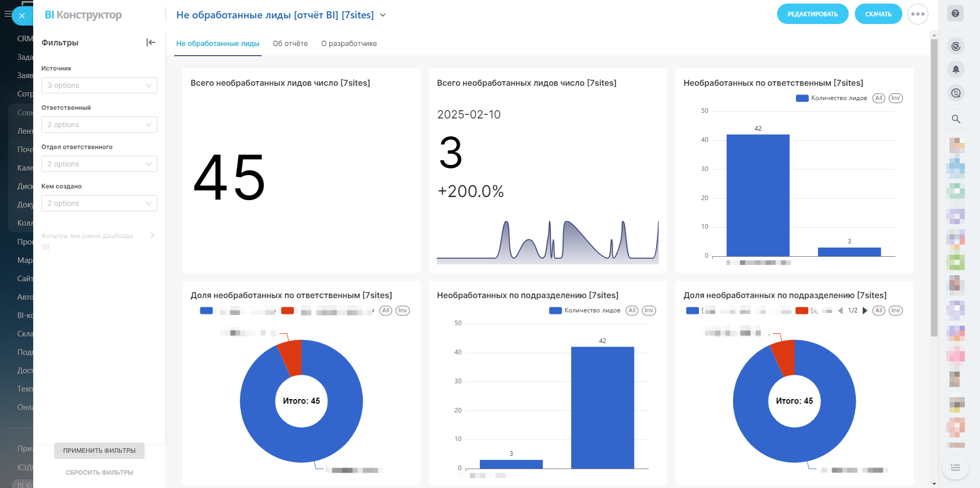Click next page arrow in pie legend

click(865, 310)
